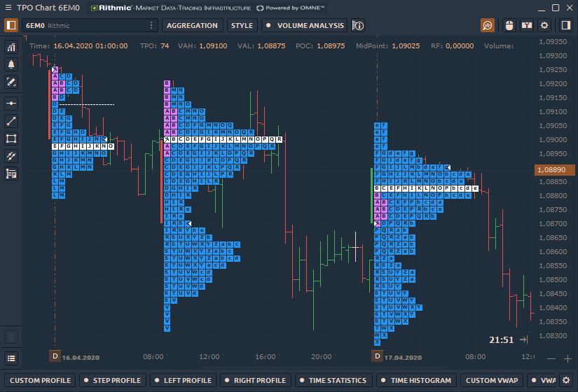
Task: Enable mouse trading mode icon
Action: click(x=509, y=25)
